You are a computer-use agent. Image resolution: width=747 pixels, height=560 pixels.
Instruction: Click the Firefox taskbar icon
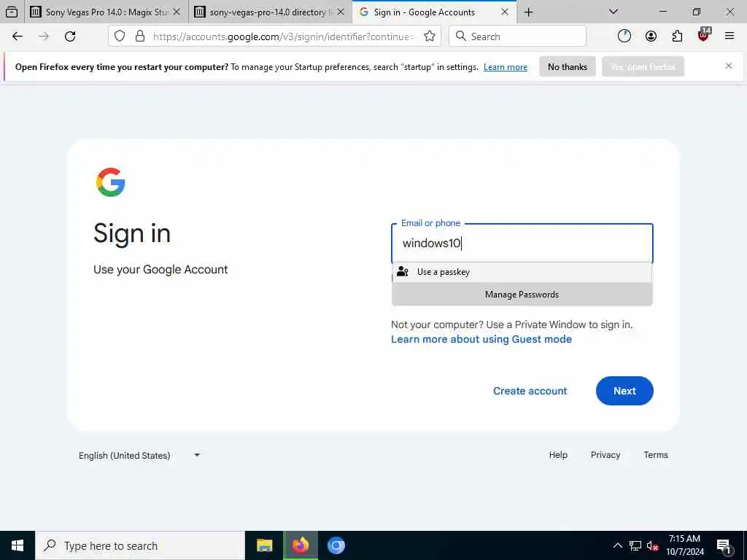point(301,545)
